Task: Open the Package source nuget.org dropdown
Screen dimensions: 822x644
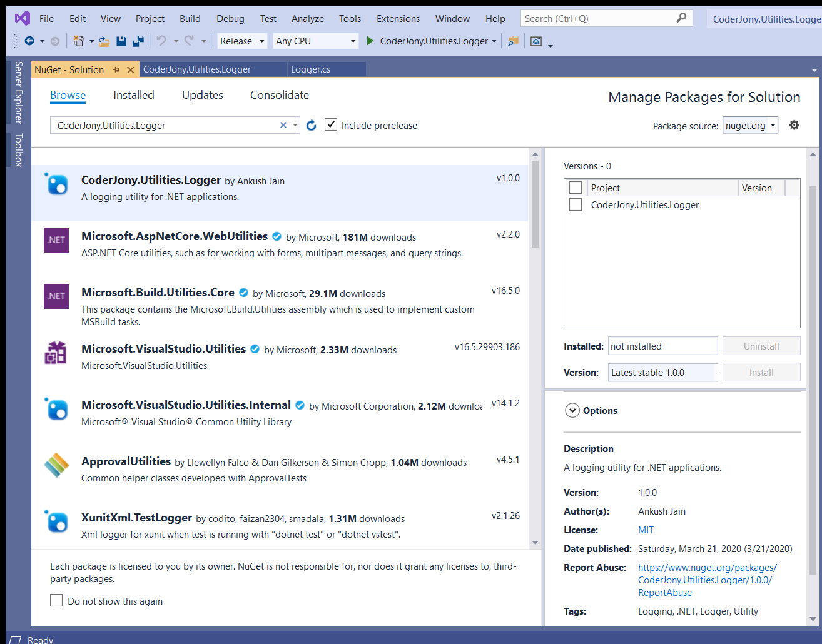Action: pyautogui.click(x=750, y=125)
